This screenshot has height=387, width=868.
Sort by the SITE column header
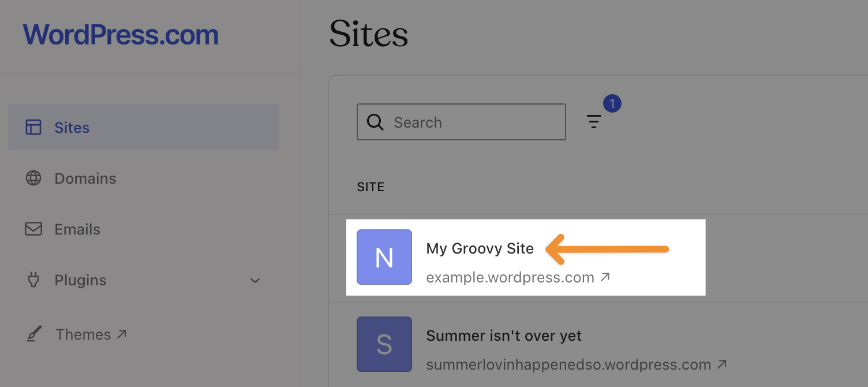click(371, 187)
